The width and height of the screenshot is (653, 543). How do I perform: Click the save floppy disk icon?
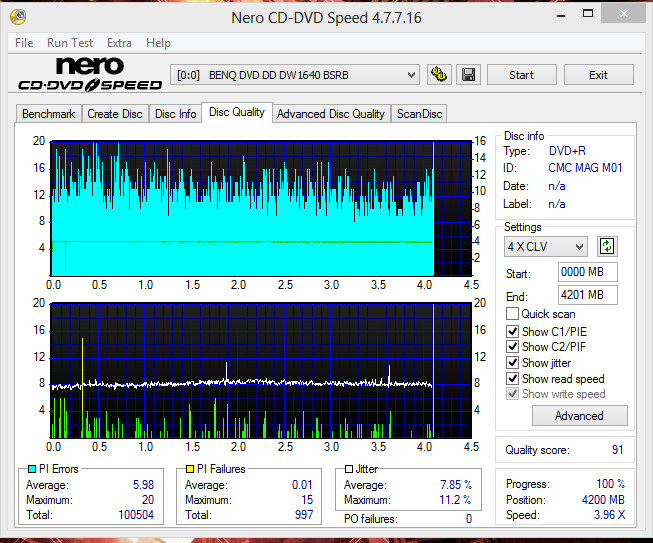[469, 75]
